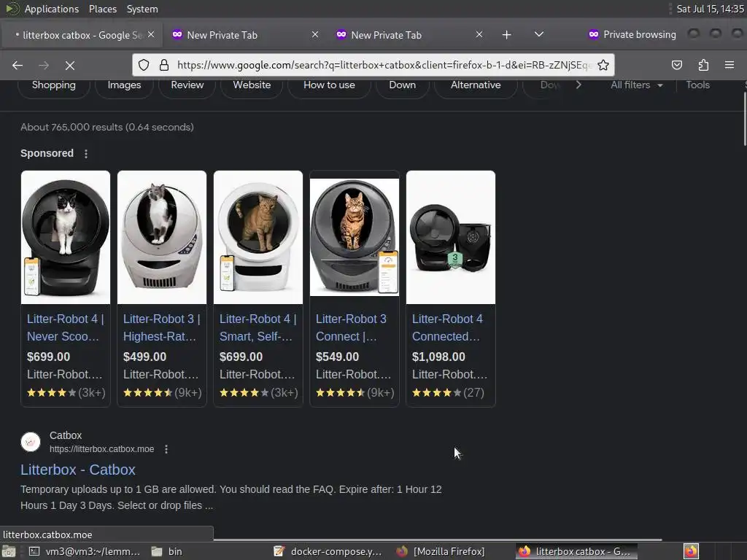Select the Alternative filter chip

click(476, 85)
